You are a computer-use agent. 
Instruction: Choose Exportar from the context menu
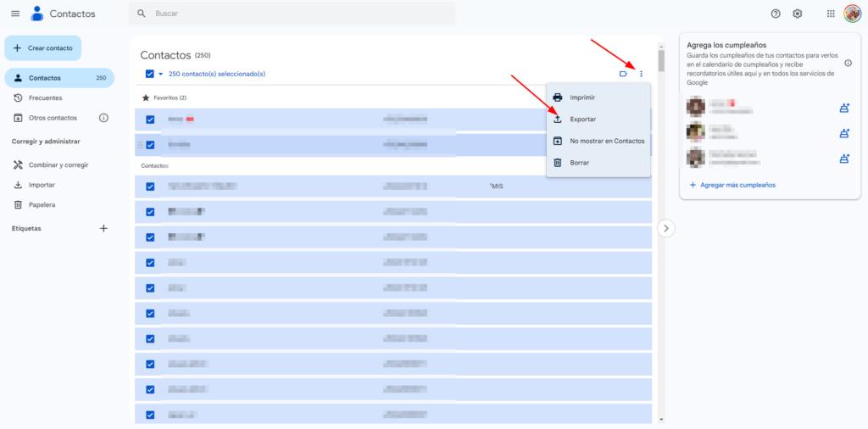(x=582, y=120)
